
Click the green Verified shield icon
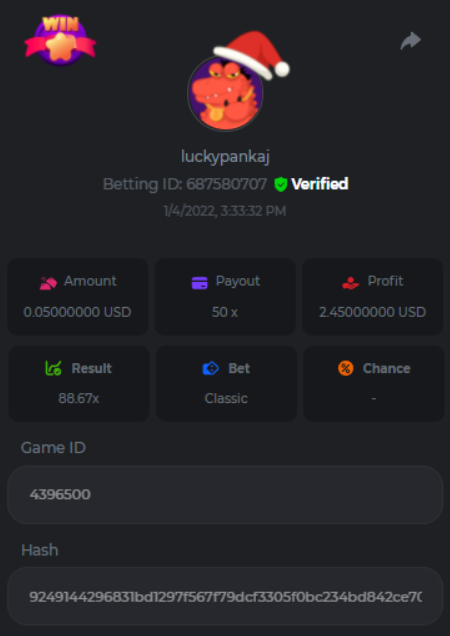click(280, 184)
